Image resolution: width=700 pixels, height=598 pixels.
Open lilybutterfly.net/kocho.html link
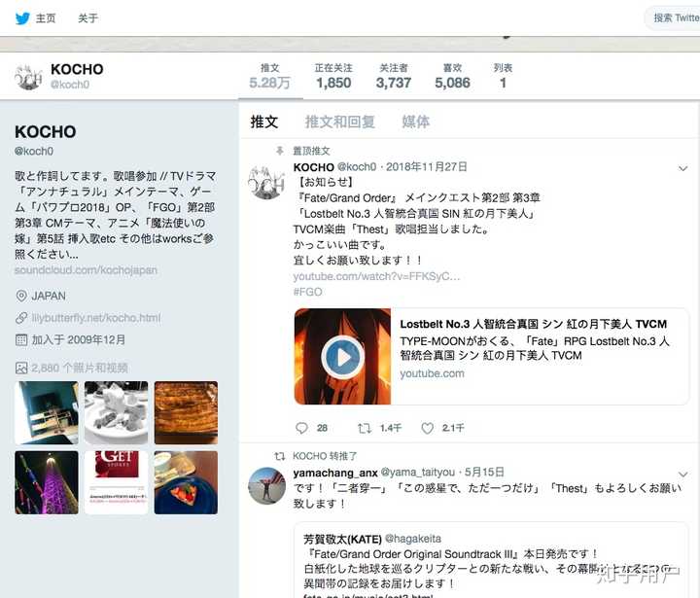(95, 318)
